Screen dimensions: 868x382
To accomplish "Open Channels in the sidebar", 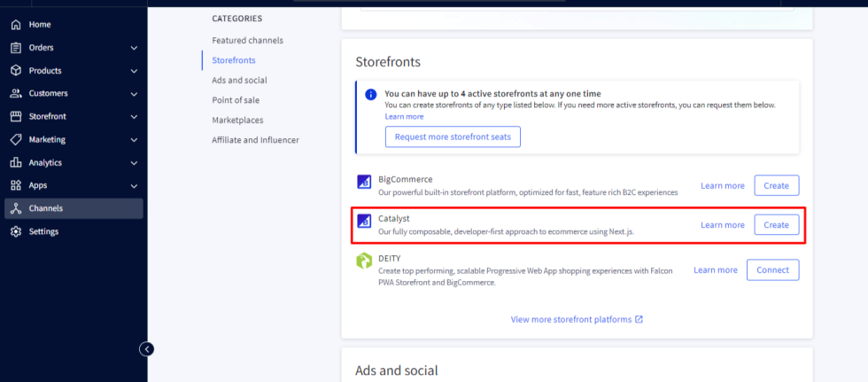I will (x=74, y=208).
